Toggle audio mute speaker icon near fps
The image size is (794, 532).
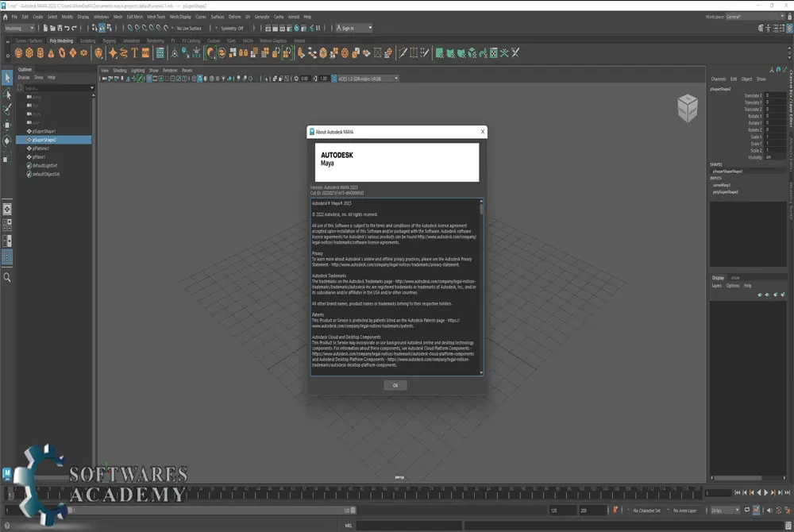click(769, 511)
